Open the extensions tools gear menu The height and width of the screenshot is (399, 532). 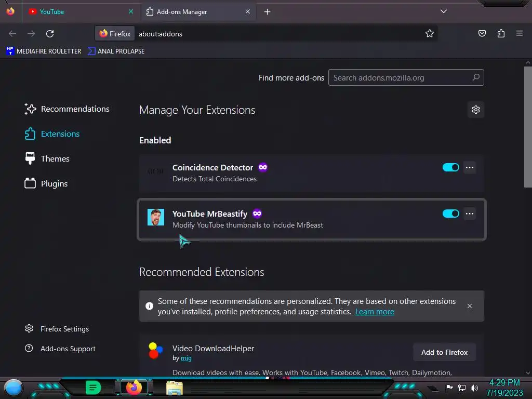click(x=476, y=110)
